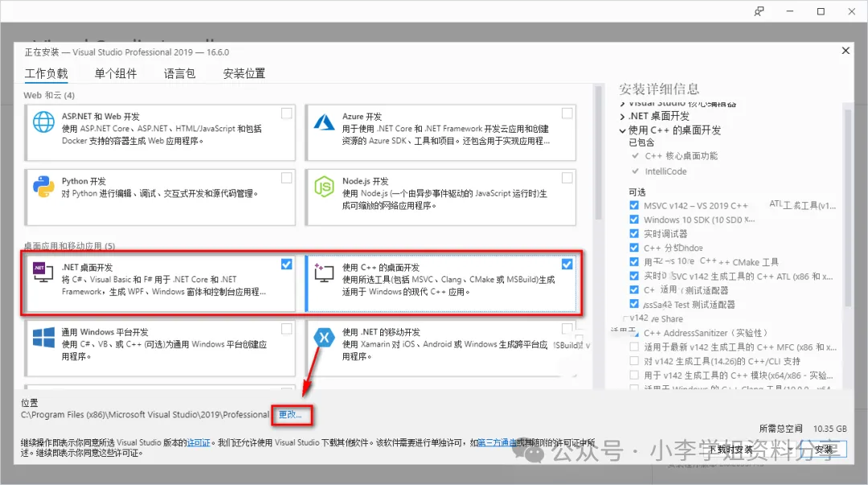Screen dimensions: 868x485
Task: Expand the .NET 桌面开发 details node
Action: click(622, 117)
